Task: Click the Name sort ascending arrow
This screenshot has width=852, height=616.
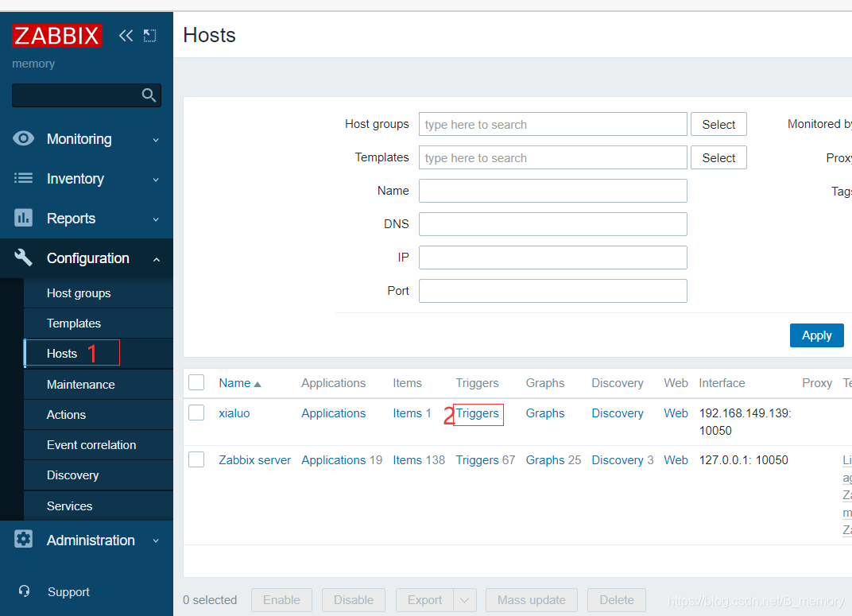Action: pyautogui.click(x=258, y=384)
